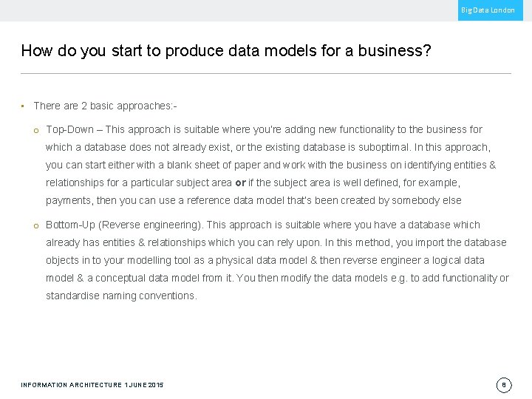
Task: Click the Top-Down circular bullet marker
Action: pyautogui.click(x=35, y=130)
